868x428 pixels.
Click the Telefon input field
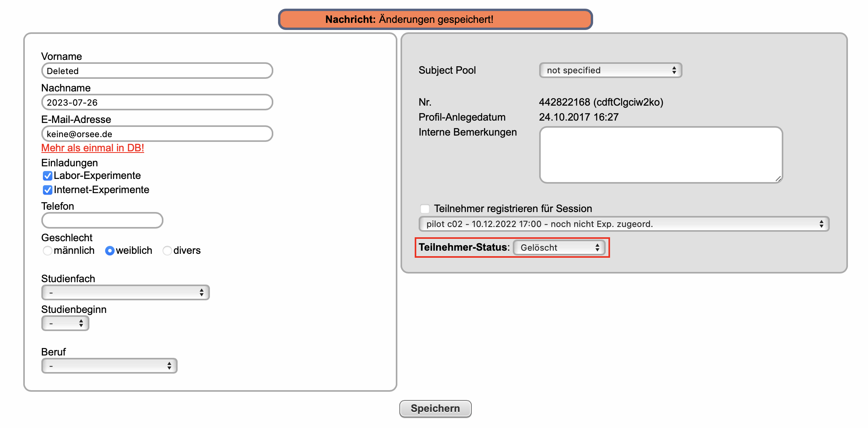point(102,220)
